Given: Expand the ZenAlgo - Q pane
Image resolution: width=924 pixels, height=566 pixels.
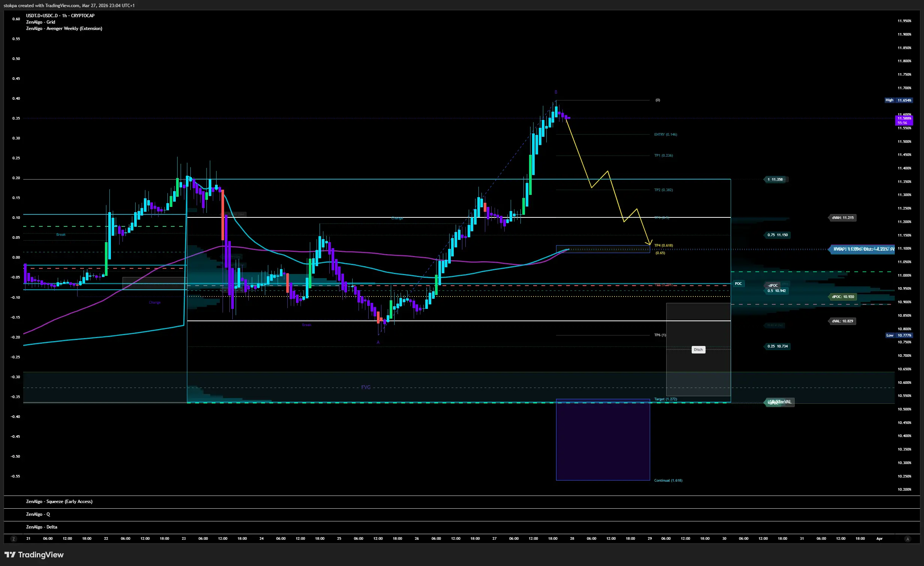Looking at the screenshot, I should click(x=38, y=514).
